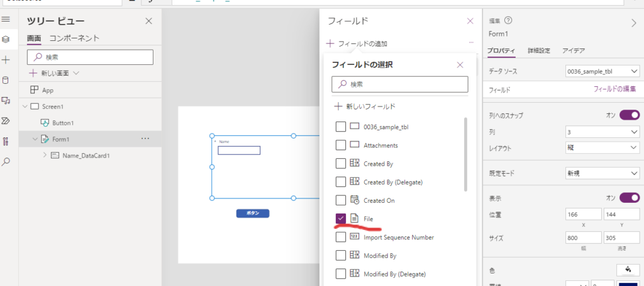This screenshot has height=286, width=644.
Task: Click the Search magnifier in left rail
Action: click(6, 161)
